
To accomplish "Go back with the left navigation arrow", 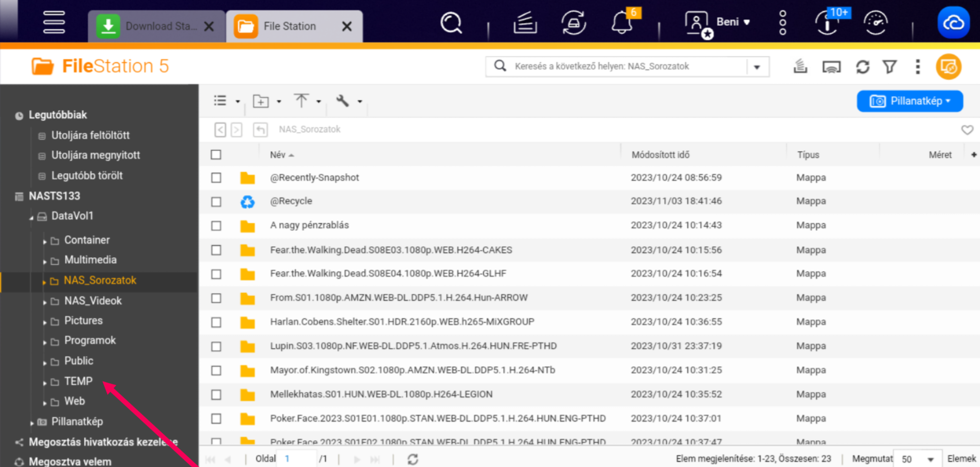I will tap(220, 129).
